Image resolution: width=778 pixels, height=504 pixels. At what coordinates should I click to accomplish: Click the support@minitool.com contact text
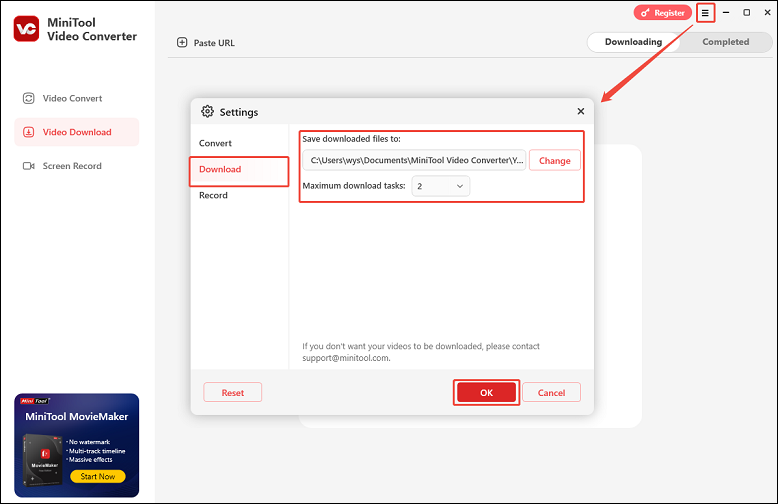[x=346, y=358]
